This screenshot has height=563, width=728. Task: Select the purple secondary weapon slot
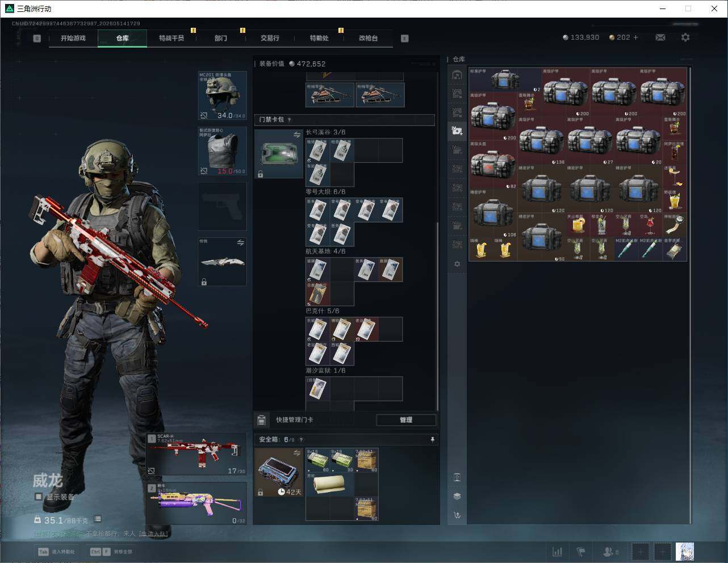tap(196, 503)
